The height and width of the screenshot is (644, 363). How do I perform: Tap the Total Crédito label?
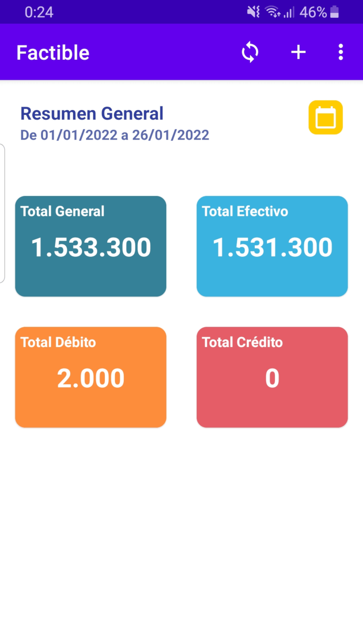click(242, 342)
